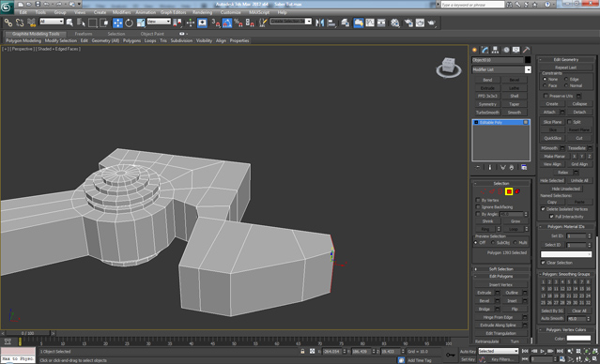Screen dimensions: 600x364
Task: Expand the Soft Selection rollout
Action: (501, 269)
